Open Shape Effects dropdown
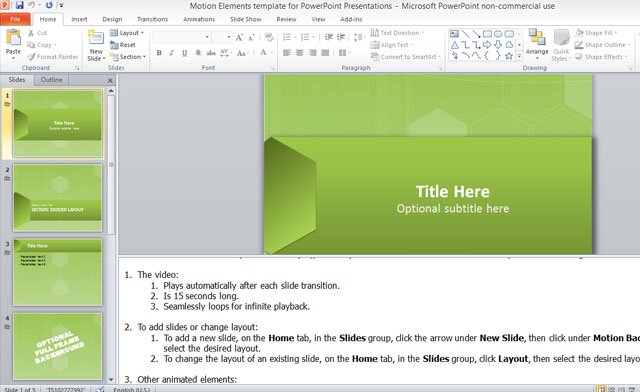 (x=601, y=57)
